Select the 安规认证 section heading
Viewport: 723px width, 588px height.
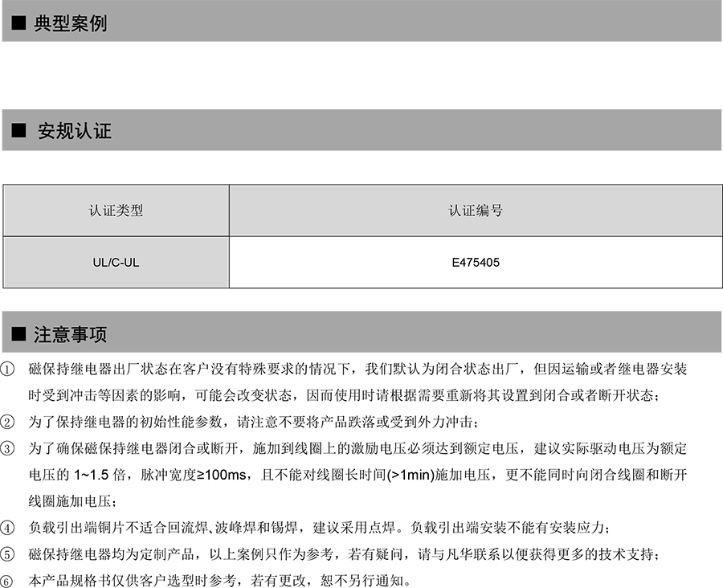(x=75, y=131)
